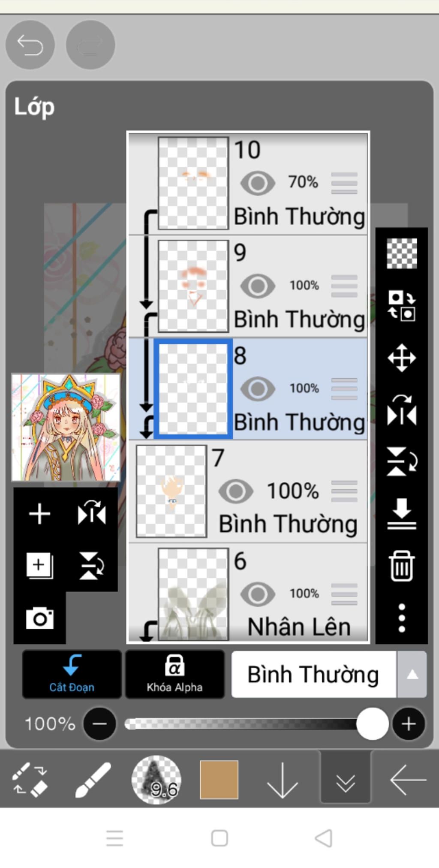Toggle the Khóa Alpha lock

click(x=174, y=674)
